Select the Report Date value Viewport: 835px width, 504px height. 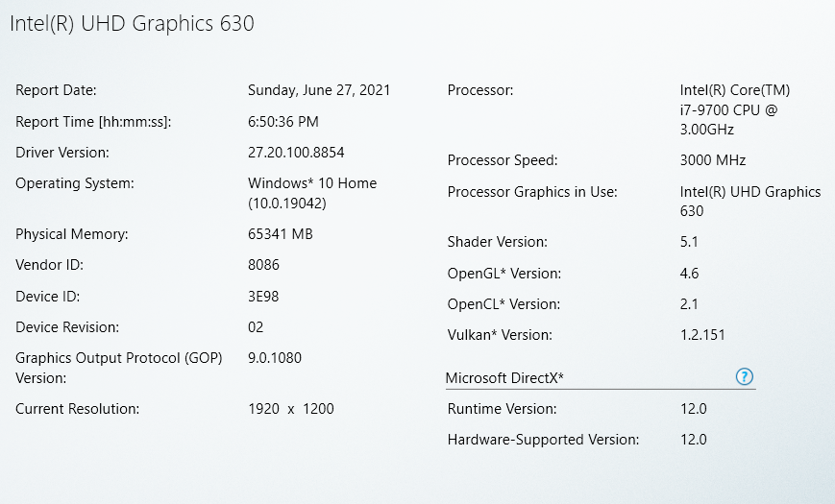[x=319, y=90]
